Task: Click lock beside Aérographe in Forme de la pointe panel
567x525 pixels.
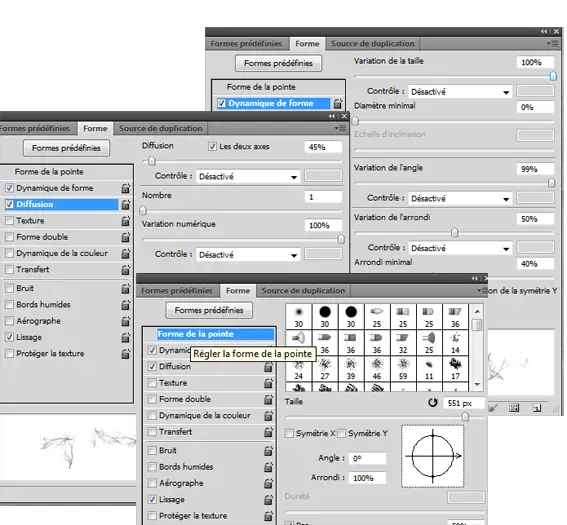Action: click(268, 483)
